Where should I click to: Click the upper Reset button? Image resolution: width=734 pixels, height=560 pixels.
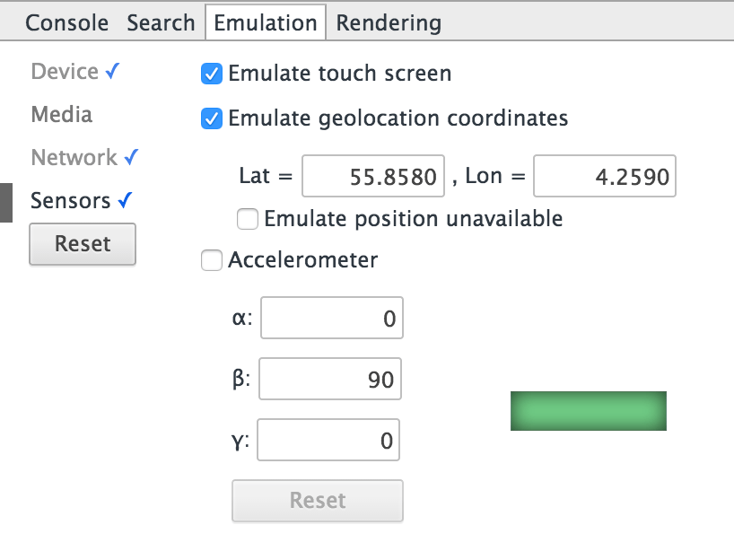point(83,243)
